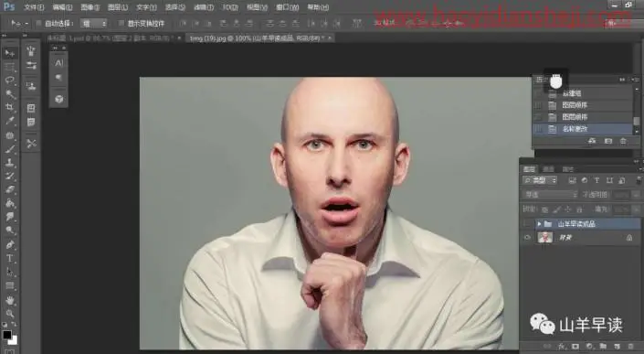Select the Eyedropper tool

9,122
